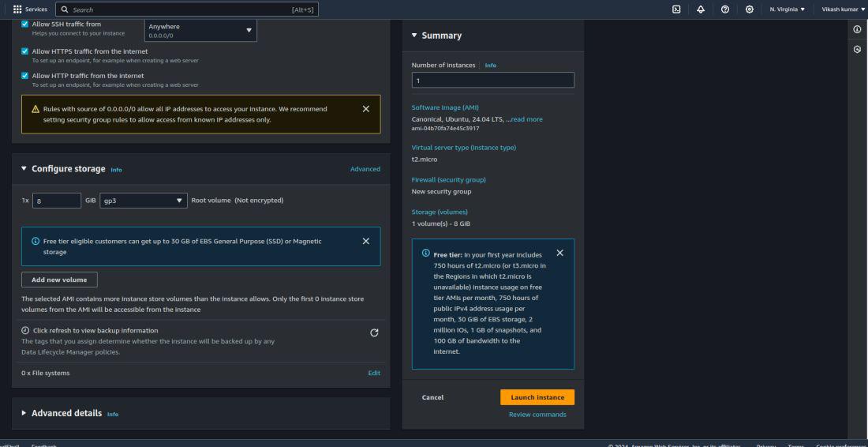The width and height of the screenshot is (868, 447).
Task: Click the 'New security group' text
Action: click(x=441, y=192)
